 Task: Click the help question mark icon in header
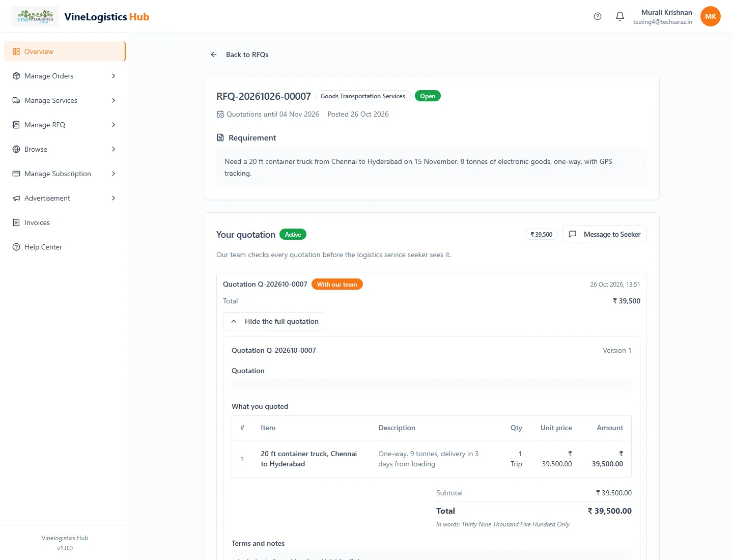click(598, 16)
